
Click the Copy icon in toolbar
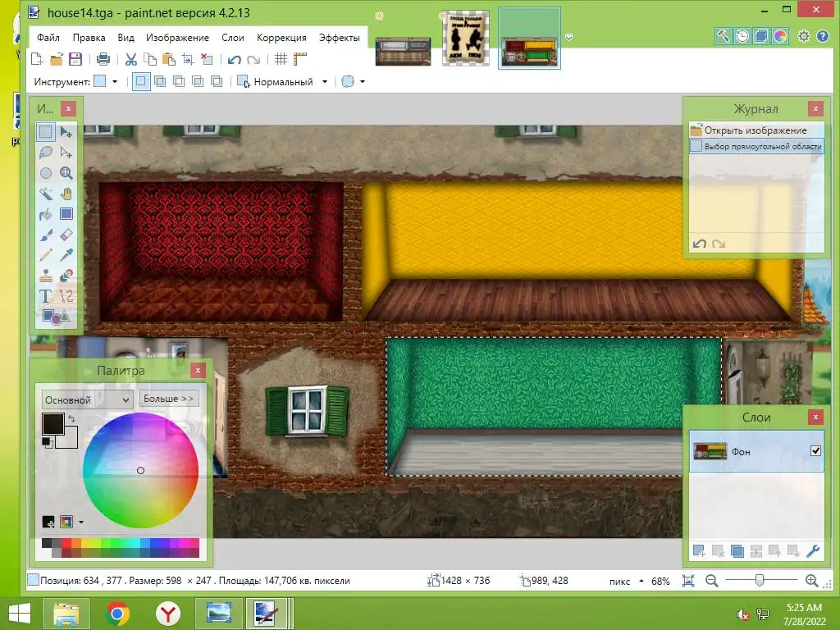150,59
